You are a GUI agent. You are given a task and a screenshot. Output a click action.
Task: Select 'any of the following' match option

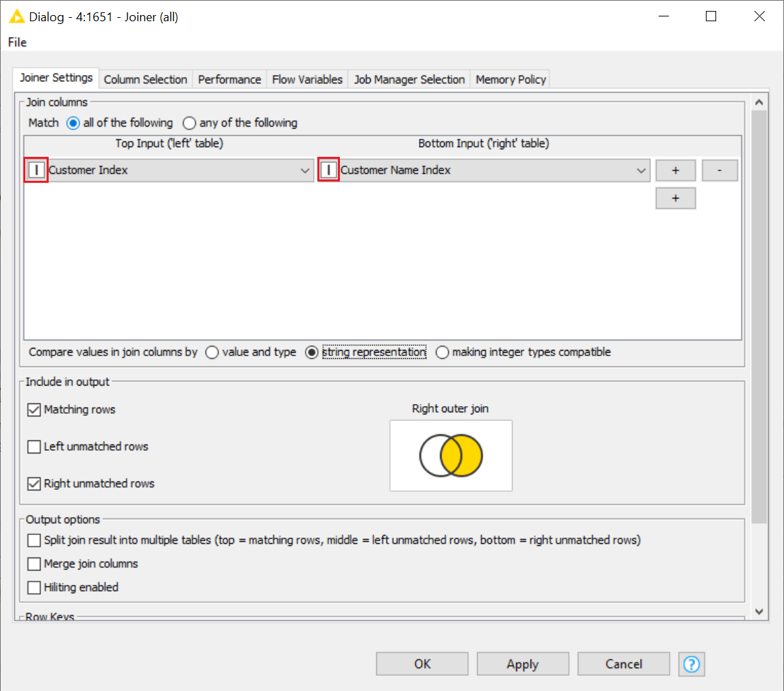[x=189, y=123]
